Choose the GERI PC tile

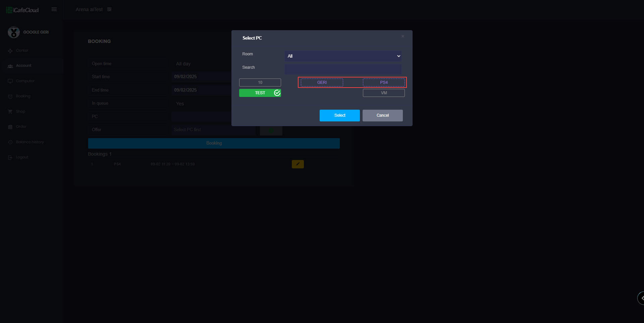tap(322, 83)
